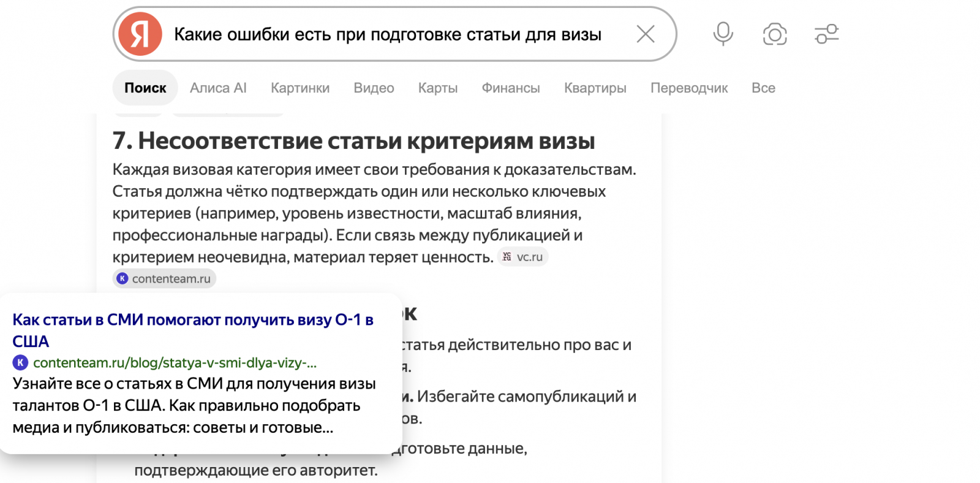Open the Переводчик tab
The height and width of the screenshot is (483, 980).
click(x=689, y=88)
